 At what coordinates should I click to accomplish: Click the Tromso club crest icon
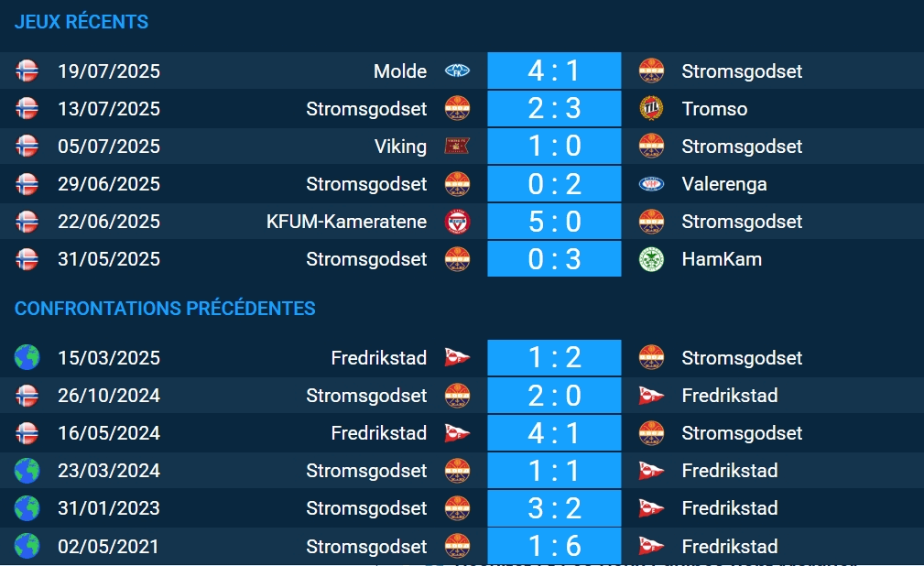coord(651,108)
